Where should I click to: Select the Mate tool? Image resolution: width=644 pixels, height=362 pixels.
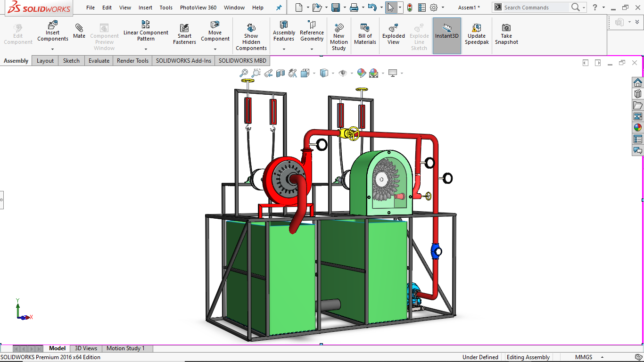[79, 32]
